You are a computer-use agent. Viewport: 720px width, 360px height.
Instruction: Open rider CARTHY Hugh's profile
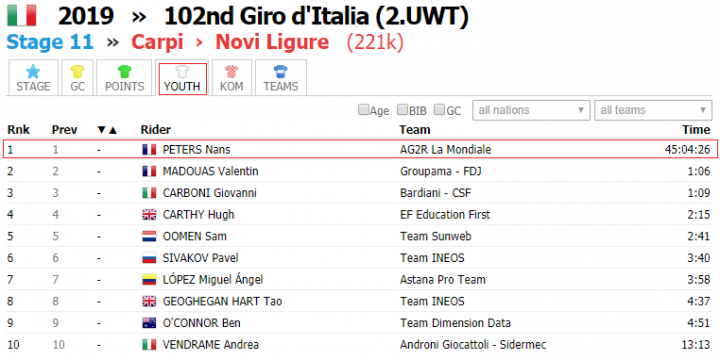coord(198,214)
